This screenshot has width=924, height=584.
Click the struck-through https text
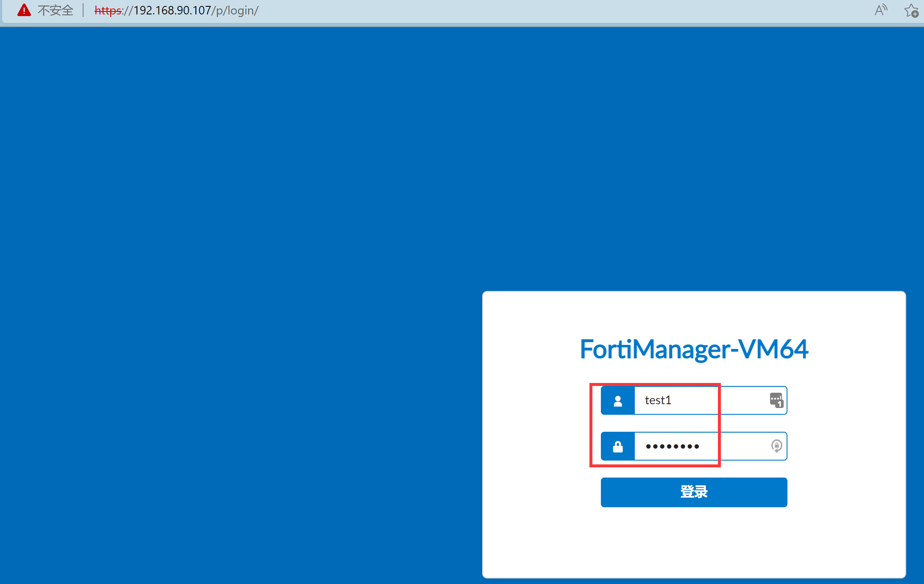pyautogui.click(x=108, y=10)
